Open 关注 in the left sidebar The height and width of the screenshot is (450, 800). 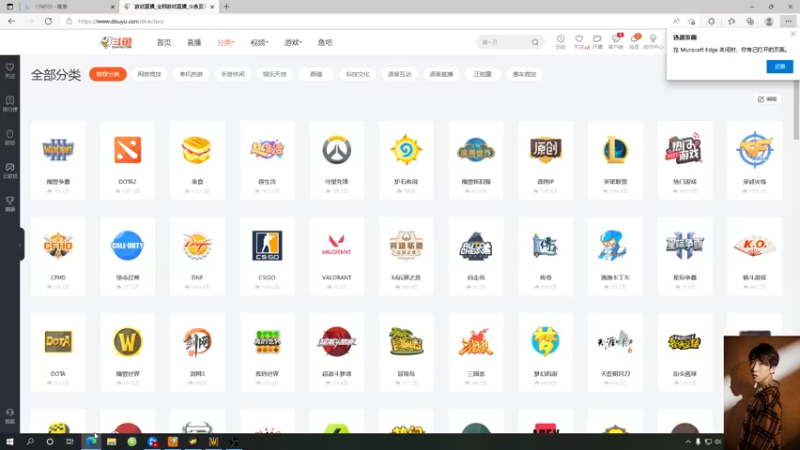point(10,70)
